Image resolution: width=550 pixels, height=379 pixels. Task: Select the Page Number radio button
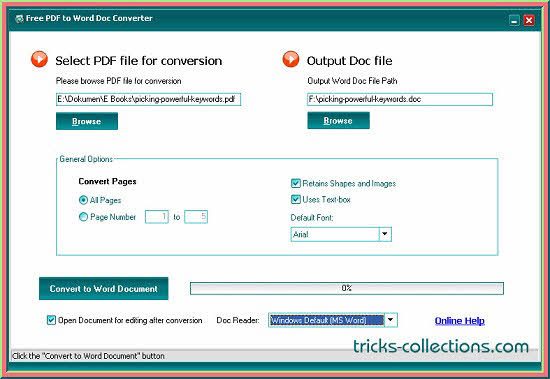[83, 217]
